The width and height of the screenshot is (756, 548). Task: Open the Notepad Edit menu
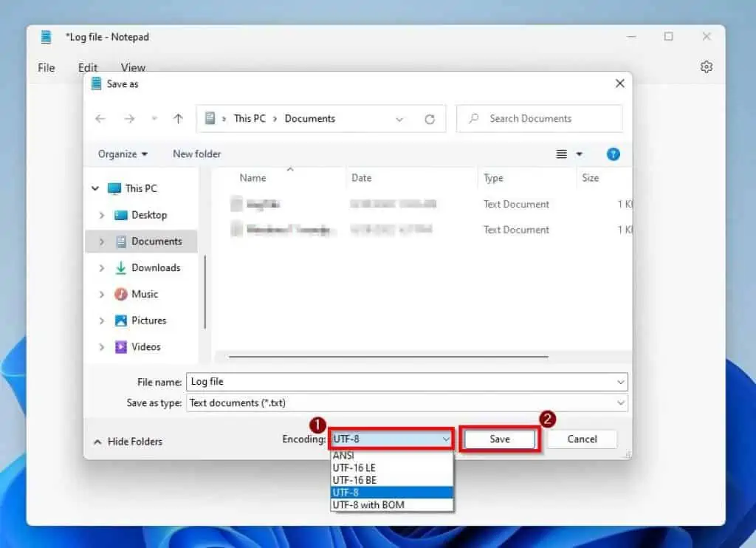[x=88, y=67]
